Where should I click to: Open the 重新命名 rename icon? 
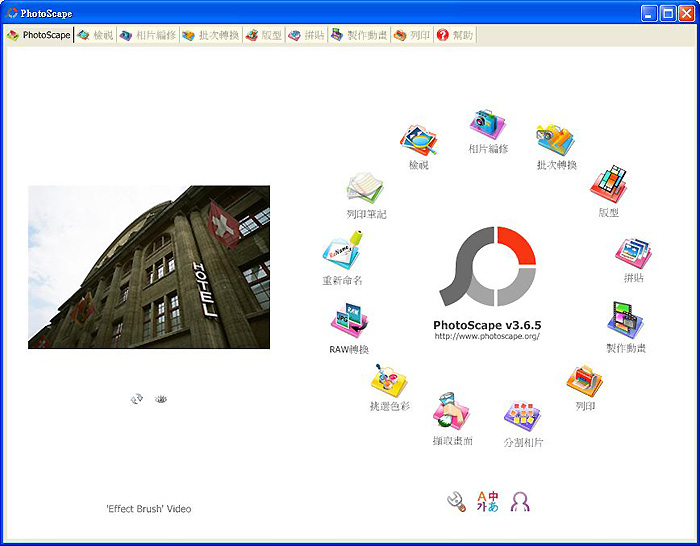point(342,250)
